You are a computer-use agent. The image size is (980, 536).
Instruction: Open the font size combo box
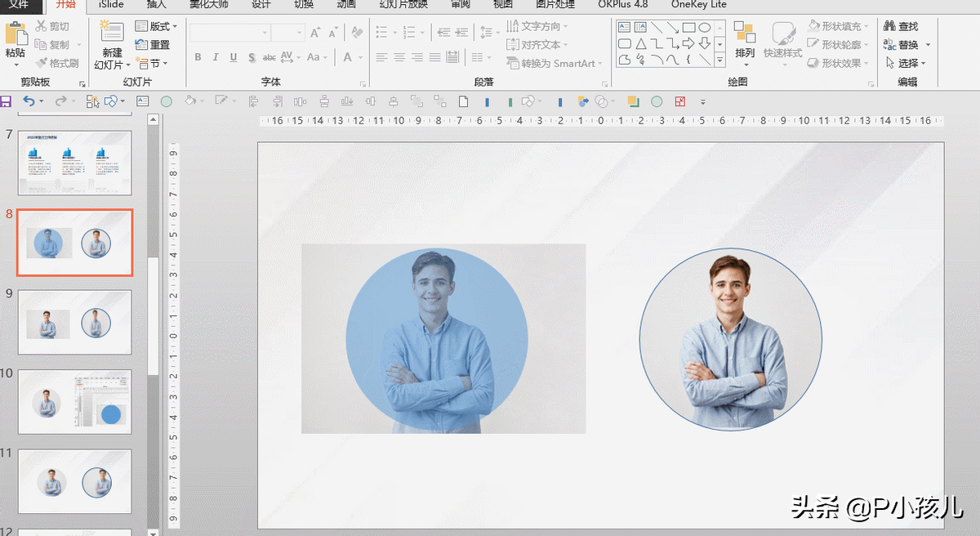(x=287, y=33)
